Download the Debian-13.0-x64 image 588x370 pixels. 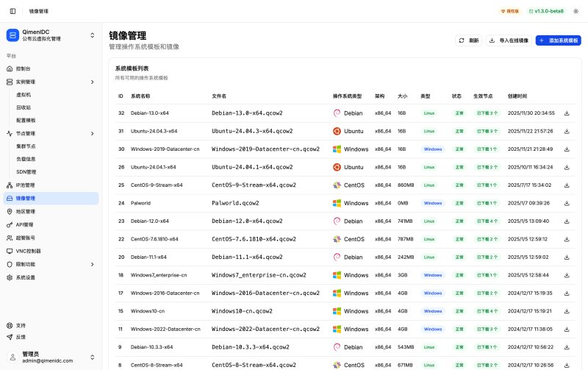pos(567,113)
